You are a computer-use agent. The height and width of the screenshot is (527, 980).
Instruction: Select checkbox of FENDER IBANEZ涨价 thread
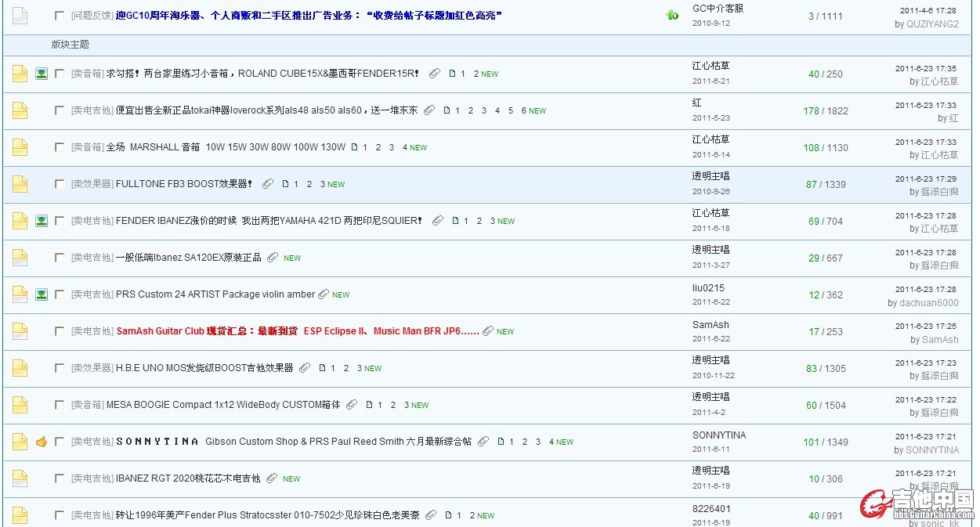click(60, 221)
